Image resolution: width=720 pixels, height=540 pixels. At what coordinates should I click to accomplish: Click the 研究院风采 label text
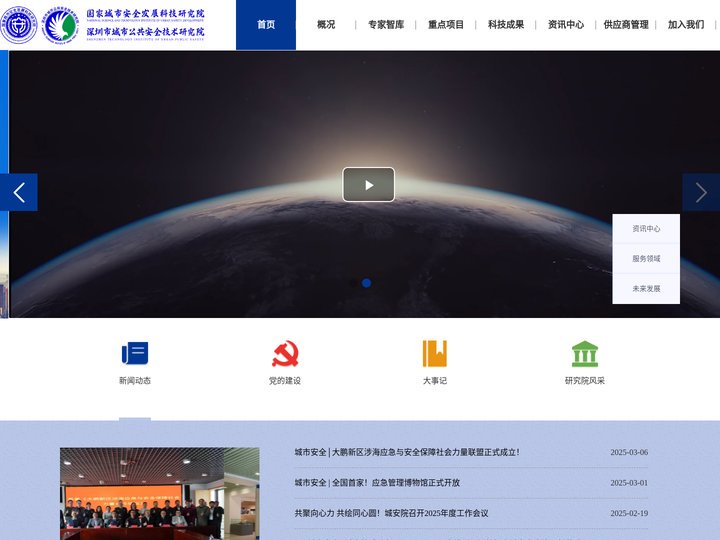pos(585,381)
